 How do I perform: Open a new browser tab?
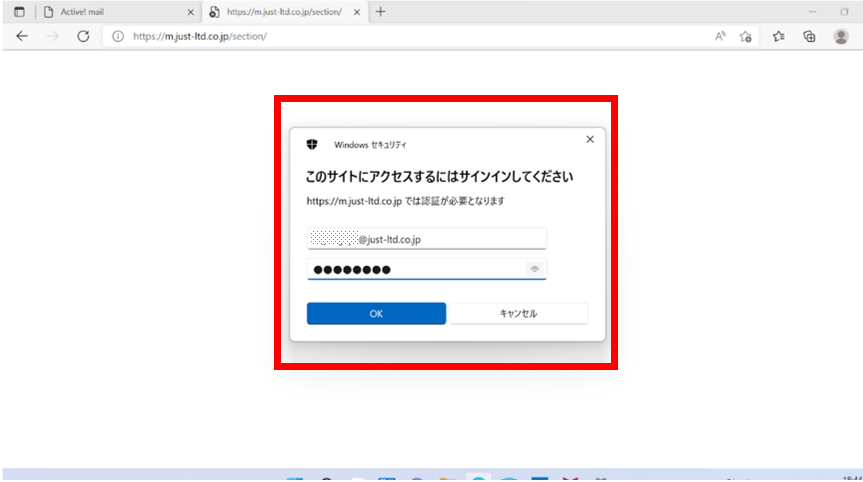pyautogui.click(x=380, y=12)
